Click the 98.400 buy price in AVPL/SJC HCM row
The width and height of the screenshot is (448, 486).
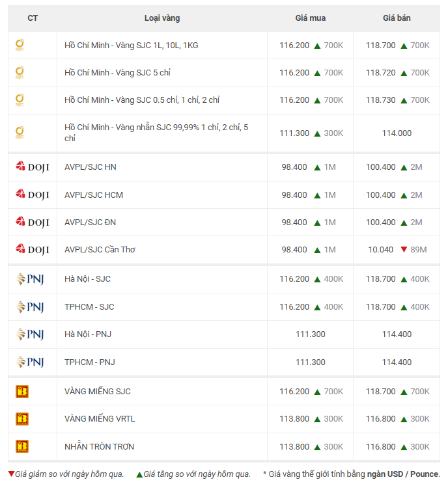(294, 195)
